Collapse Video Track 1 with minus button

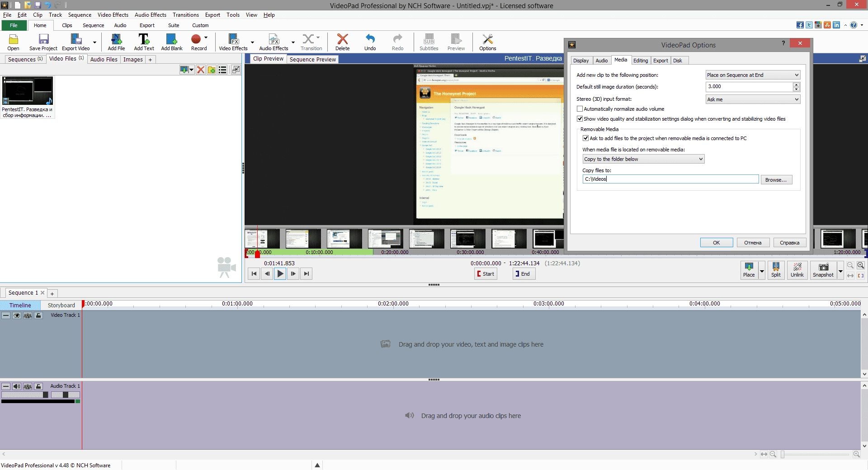tap(6, 315)
